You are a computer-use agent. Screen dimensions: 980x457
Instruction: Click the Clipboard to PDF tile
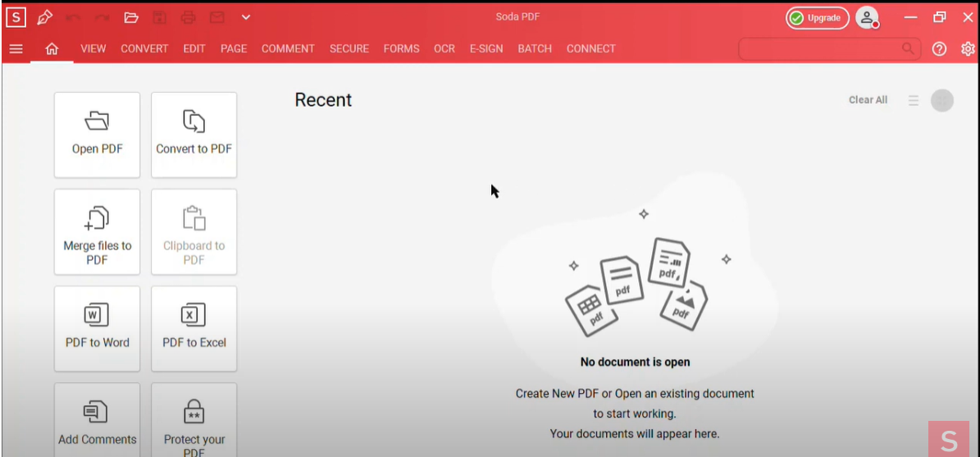pos(194,232)
